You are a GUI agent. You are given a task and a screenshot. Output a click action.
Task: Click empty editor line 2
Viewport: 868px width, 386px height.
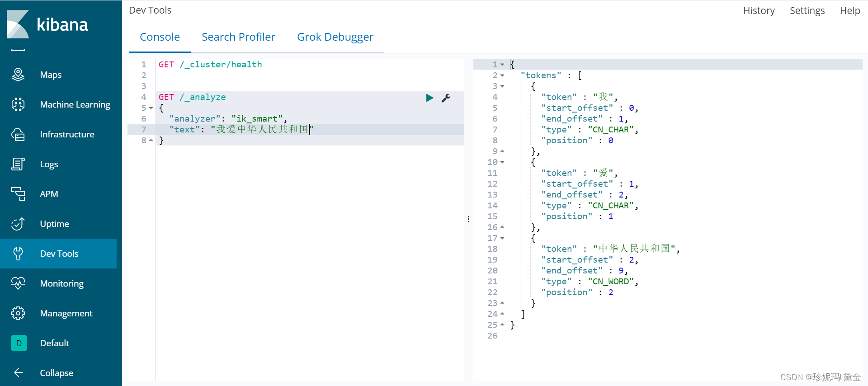click(x=310, y=75)
